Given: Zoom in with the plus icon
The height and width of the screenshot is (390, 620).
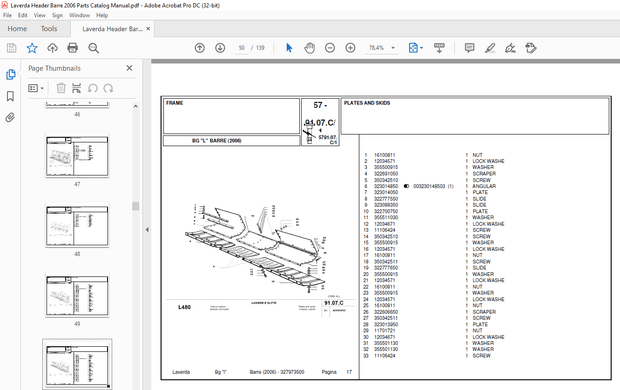Looking at the screenshot, I should [x=350, y=48].
